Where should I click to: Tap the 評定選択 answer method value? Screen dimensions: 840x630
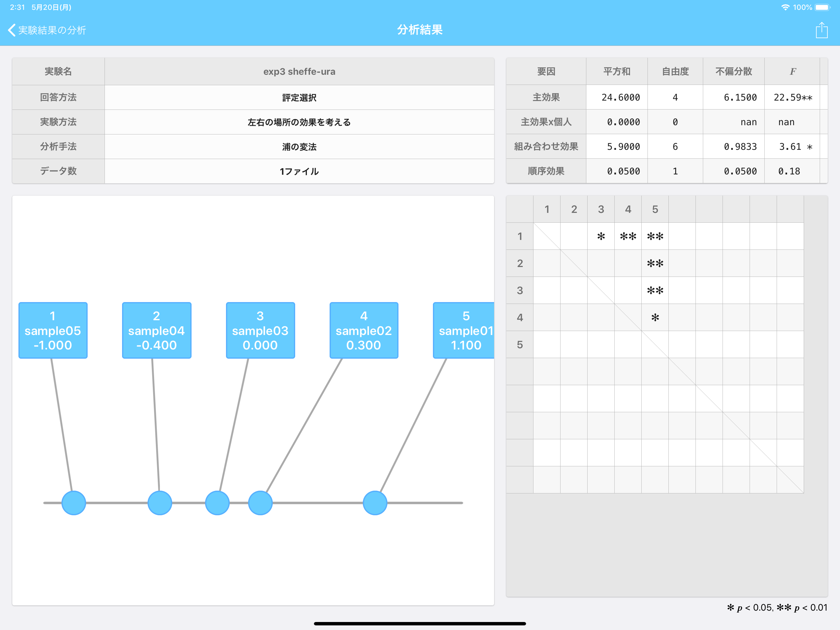299,98
